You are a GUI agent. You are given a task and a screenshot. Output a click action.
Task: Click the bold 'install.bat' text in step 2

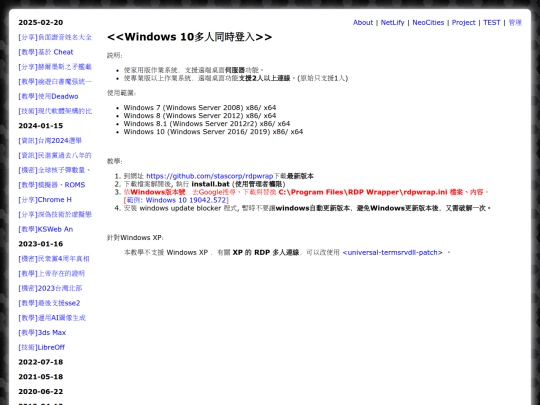(210, 184)
